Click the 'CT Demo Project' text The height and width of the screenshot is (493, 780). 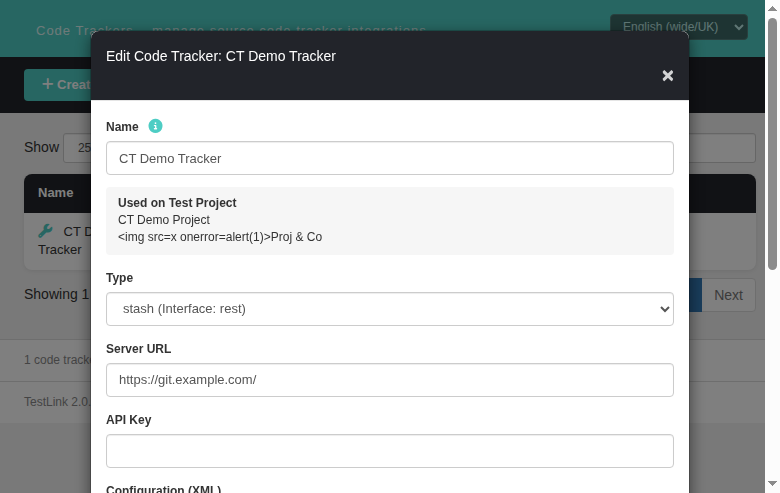164,220
